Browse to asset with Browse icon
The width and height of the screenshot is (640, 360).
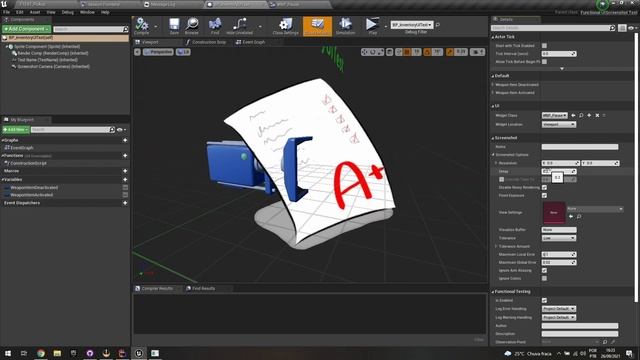[x=191, y=25]
